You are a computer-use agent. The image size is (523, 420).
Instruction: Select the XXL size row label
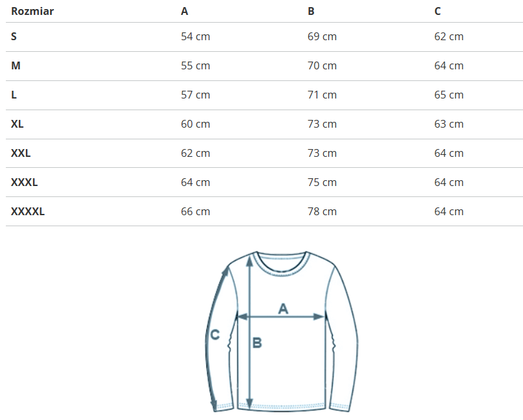click(x=21, y=153)
